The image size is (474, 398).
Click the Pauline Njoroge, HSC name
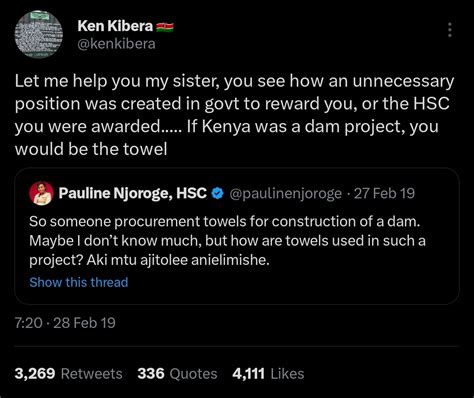[133, 193]
